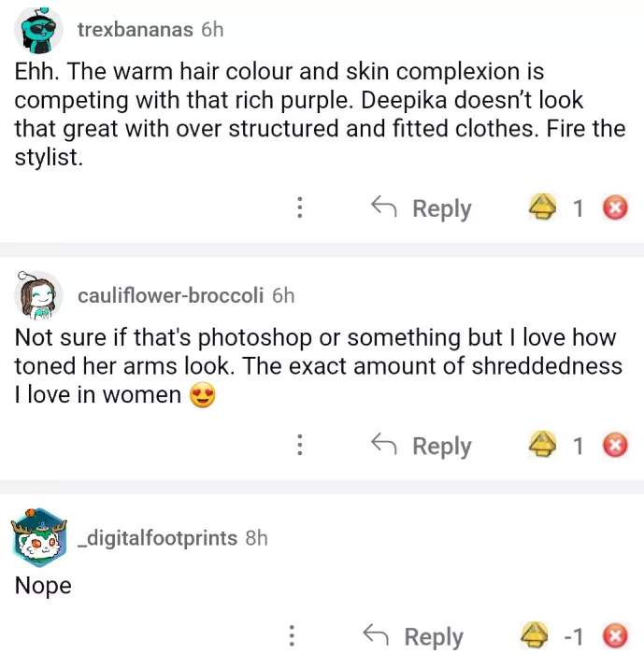Reply to the _digitalfootprints "Nope" comment
Image resolution: width=644 pixels, height=654 pixels.
coord(412,636)
